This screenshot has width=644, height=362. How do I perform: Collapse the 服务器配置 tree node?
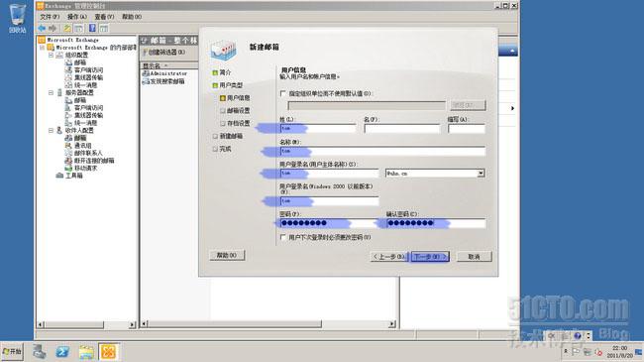tap(51, 92)
